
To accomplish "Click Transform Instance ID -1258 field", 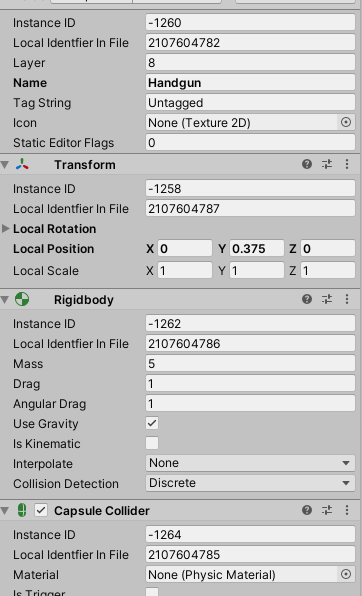I will click(250, 189).
